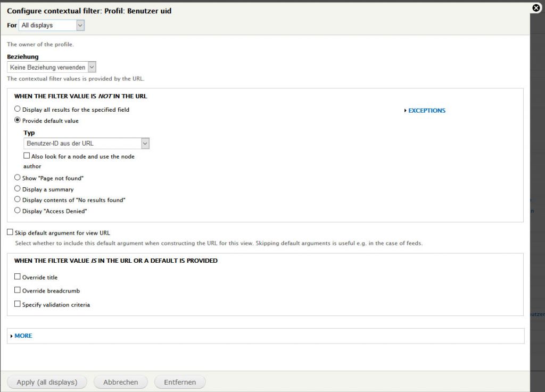Open the Beziehung relationship dropdown

point(52,68)
